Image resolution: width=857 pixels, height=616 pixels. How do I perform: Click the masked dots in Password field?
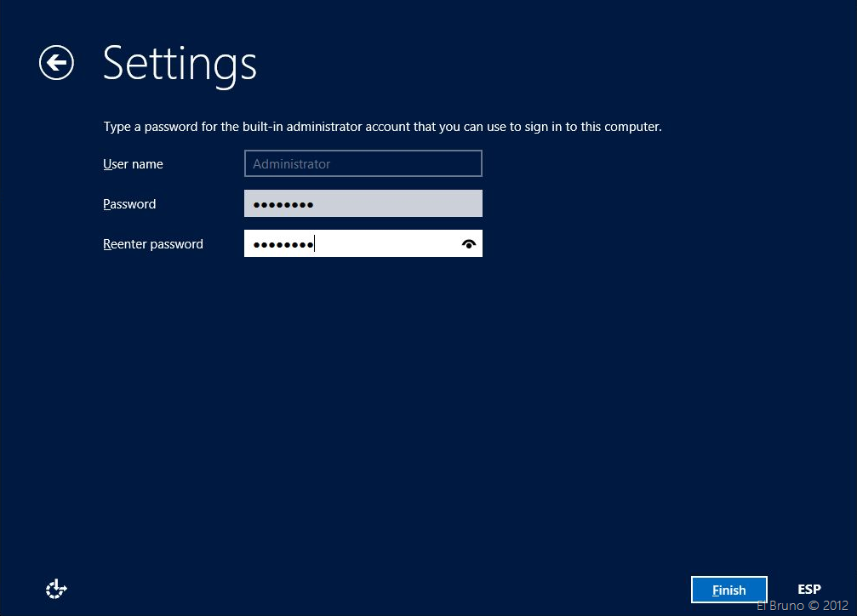click(283, 205)
